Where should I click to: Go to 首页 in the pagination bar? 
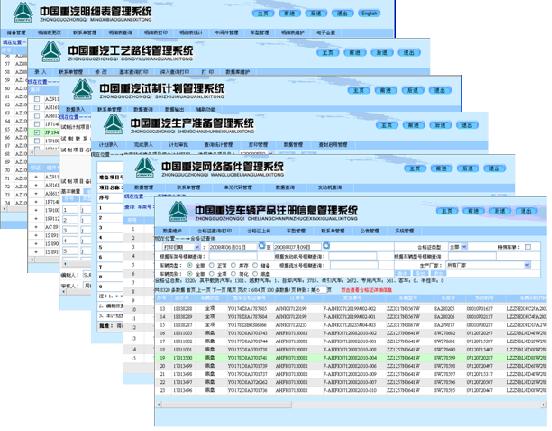tap(190, 289)
